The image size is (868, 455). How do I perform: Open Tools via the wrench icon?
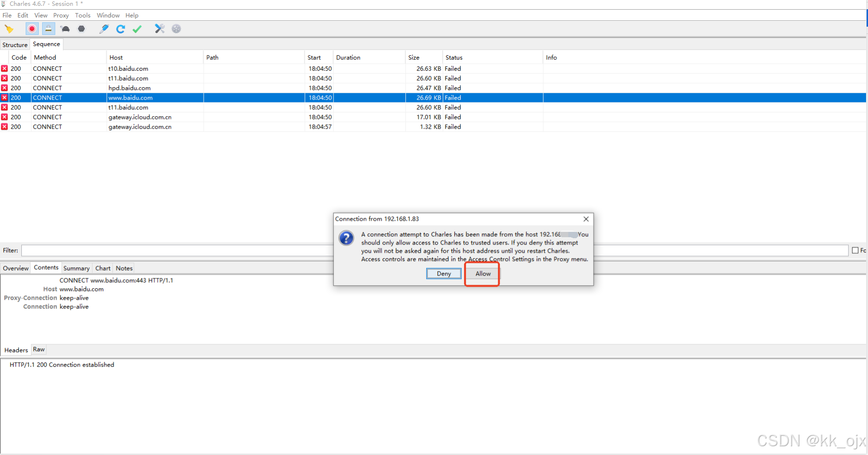pyautogui.click(x=160, y=29)
